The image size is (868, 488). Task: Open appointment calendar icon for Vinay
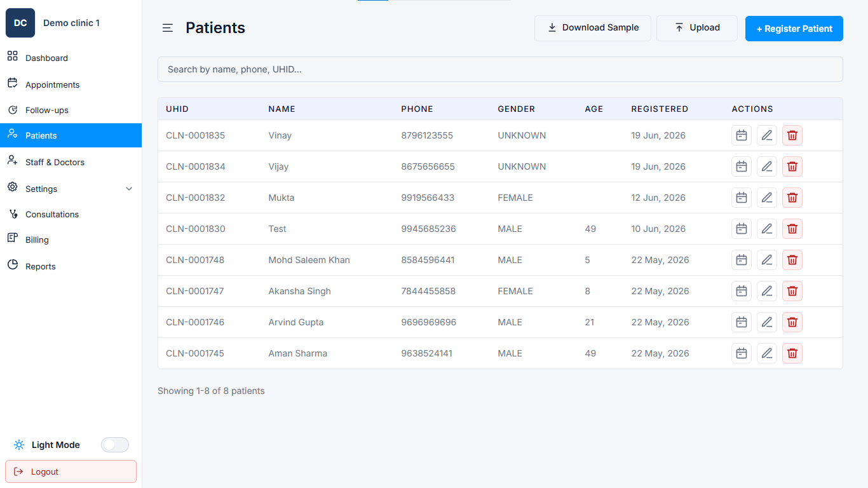tap(742, 135)
